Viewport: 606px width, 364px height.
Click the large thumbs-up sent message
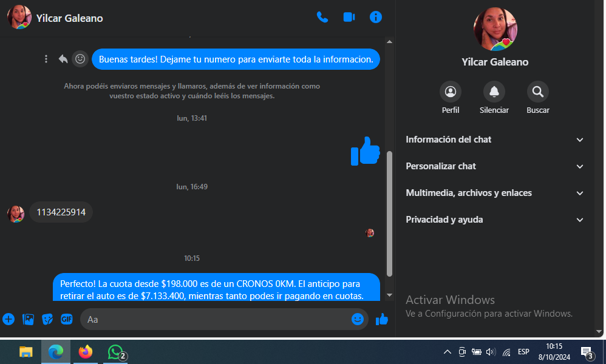coord(365,151)
